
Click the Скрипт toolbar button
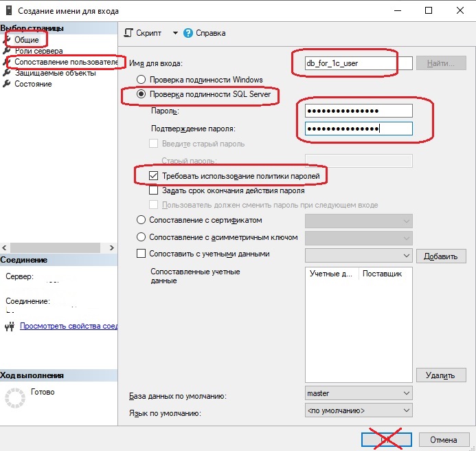tap(143, 33)
